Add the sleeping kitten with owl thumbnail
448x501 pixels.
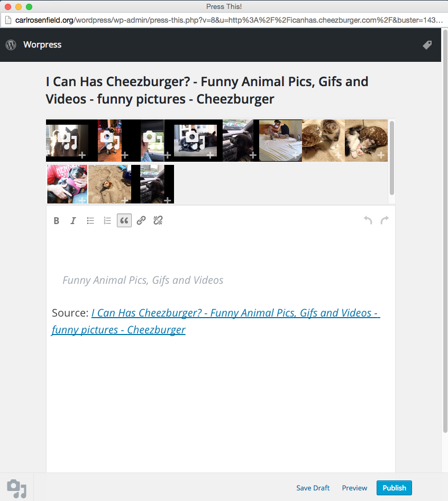366,141
